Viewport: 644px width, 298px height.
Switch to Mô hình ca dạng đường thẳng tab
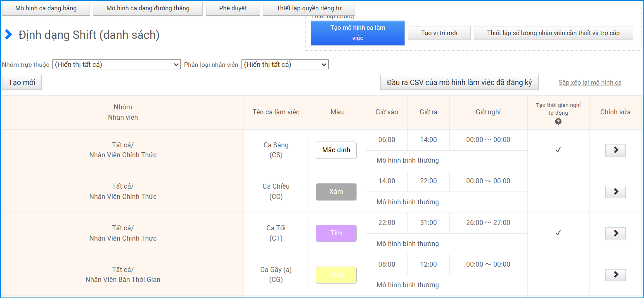tap(148, 9)
